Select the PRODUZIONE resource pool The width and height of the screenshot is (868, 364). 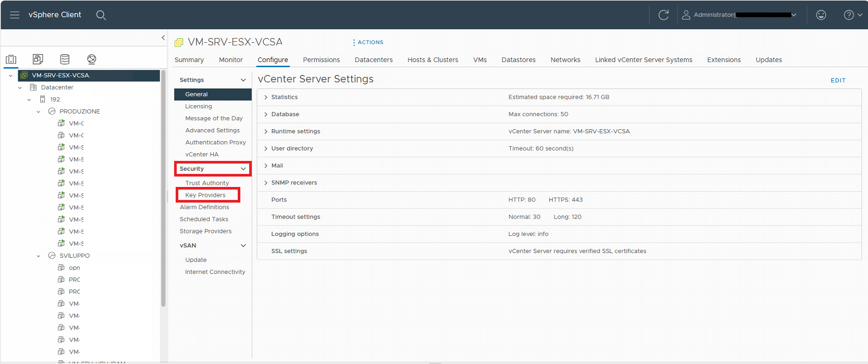tap(80, 111)
